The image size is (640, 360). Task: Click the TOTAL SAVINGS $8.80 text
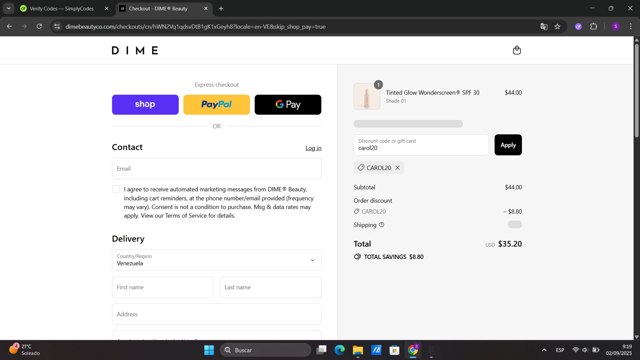click(393, 257)
